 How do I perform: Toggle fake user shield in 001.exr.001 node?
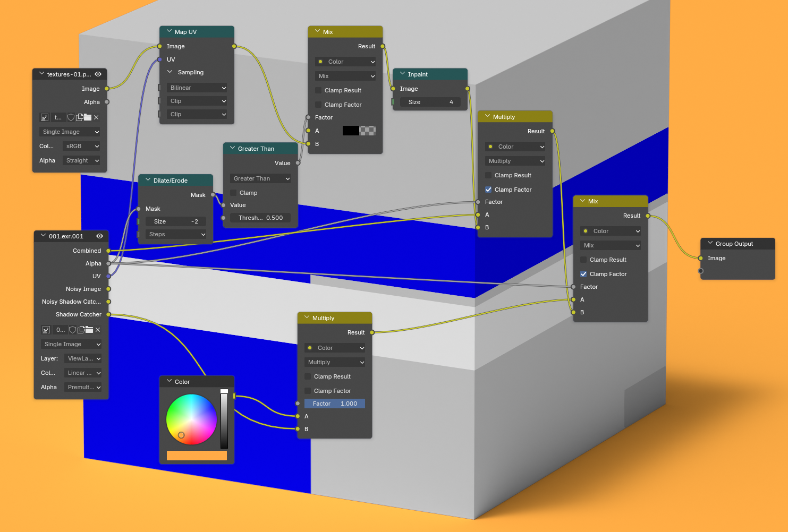72,330
